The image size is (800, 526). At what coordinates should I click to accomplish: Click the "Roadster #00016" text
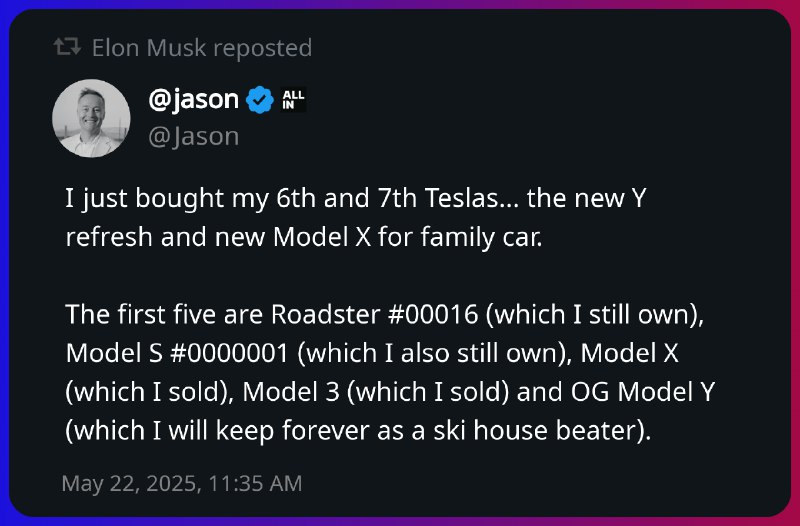coord(374,315)
